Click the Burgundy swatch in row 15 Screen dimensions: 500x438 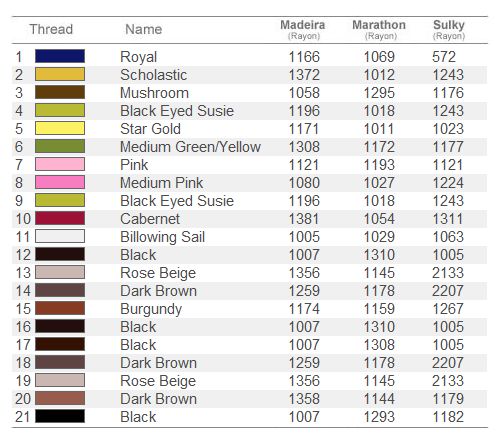(x=60, y=308)
